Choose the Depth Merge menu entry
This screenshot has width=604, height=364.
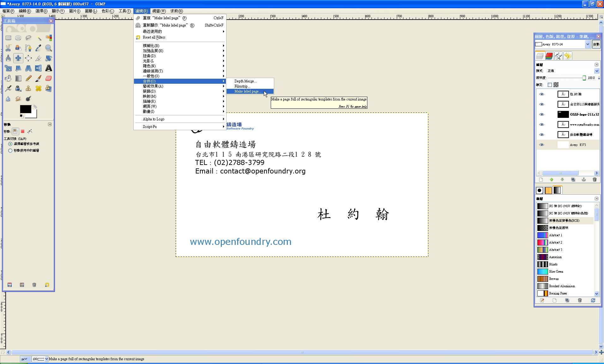(x=250, y=81)
